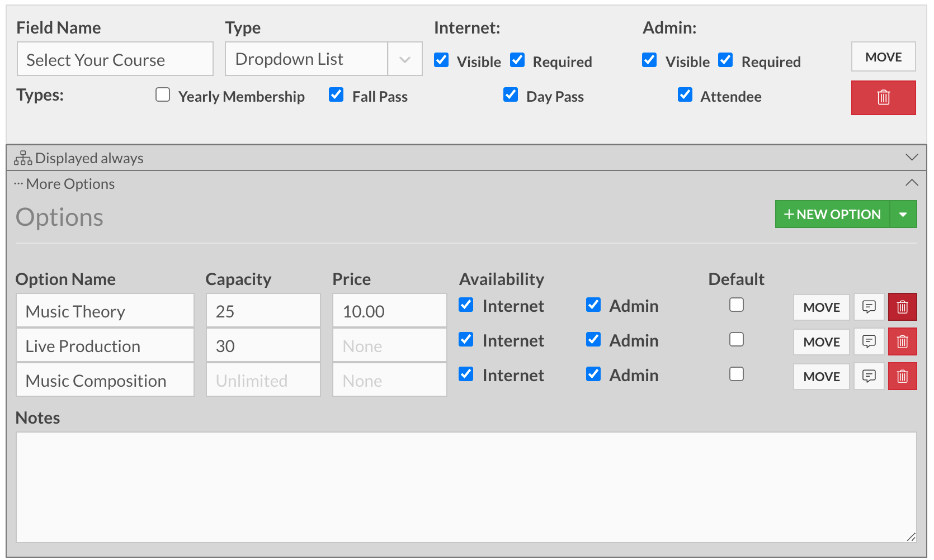Open the Type dropdown list arrow
Viewport: 934px width, 560px height.
click(405, 59)
